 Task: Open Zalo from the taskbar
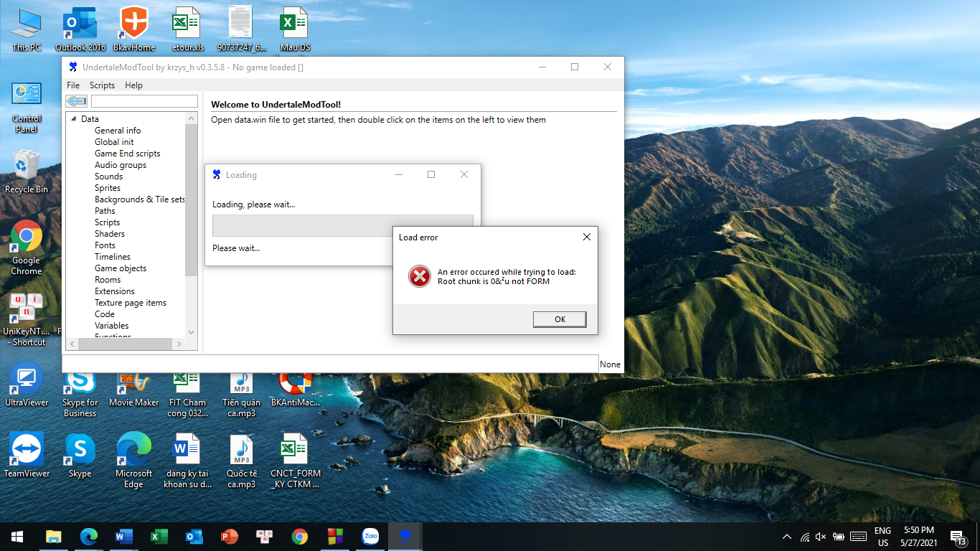point(370,536)
